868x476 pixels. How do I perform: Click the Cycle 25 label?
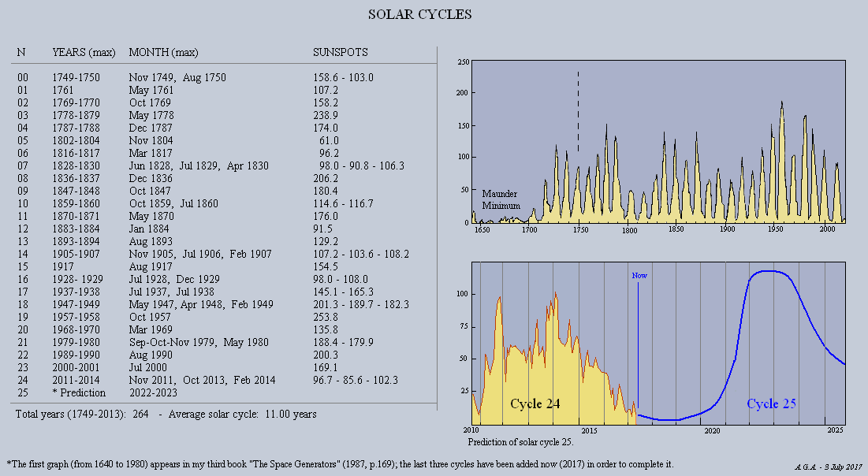tap(770, 403)
